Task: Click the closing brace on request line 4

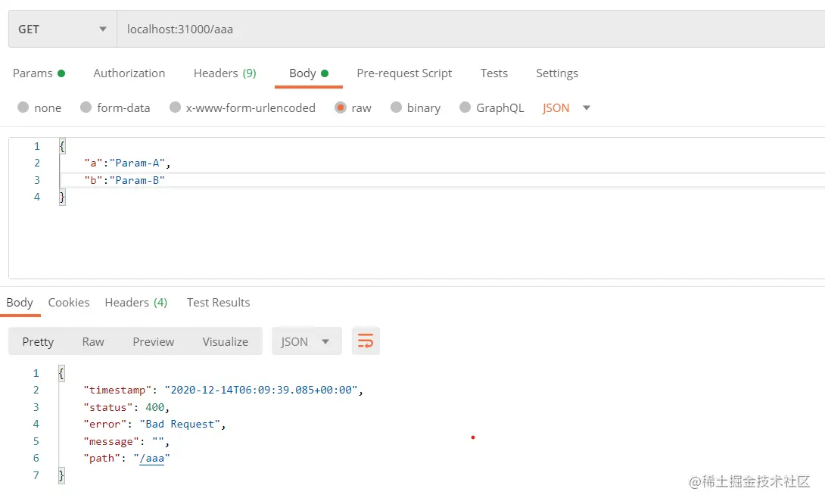Action: 62,197
